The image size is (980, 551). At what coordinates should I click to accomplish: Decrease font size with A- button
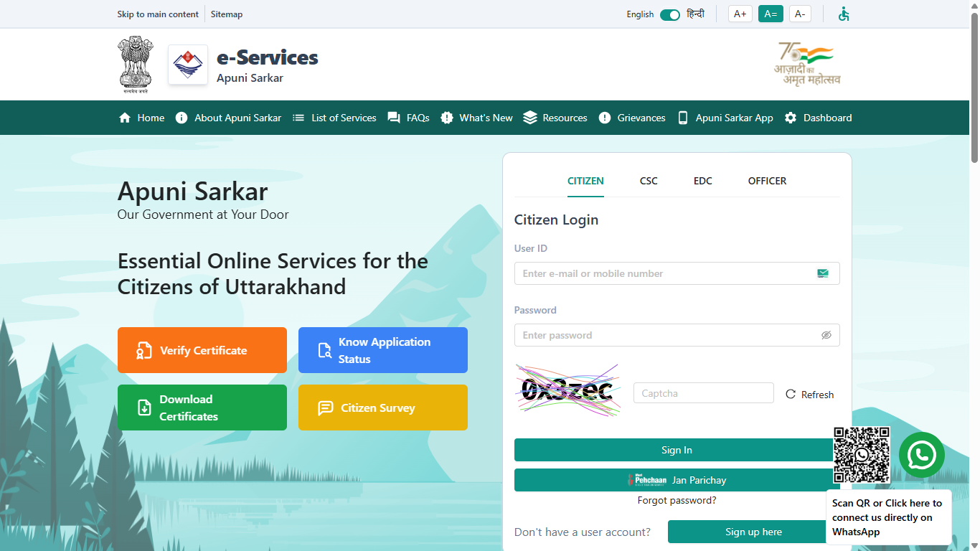(x=800, y=14)
